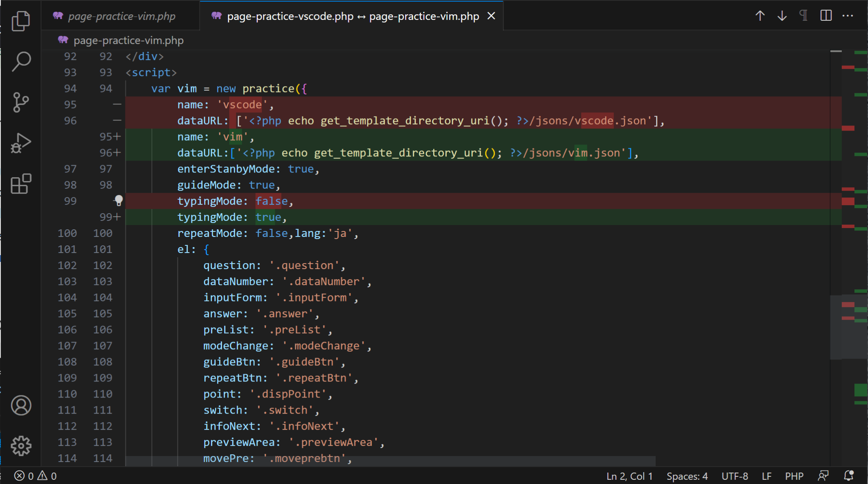
Task: Open the More Actions ellipsis menu
Action: click(x=848, y=16)
